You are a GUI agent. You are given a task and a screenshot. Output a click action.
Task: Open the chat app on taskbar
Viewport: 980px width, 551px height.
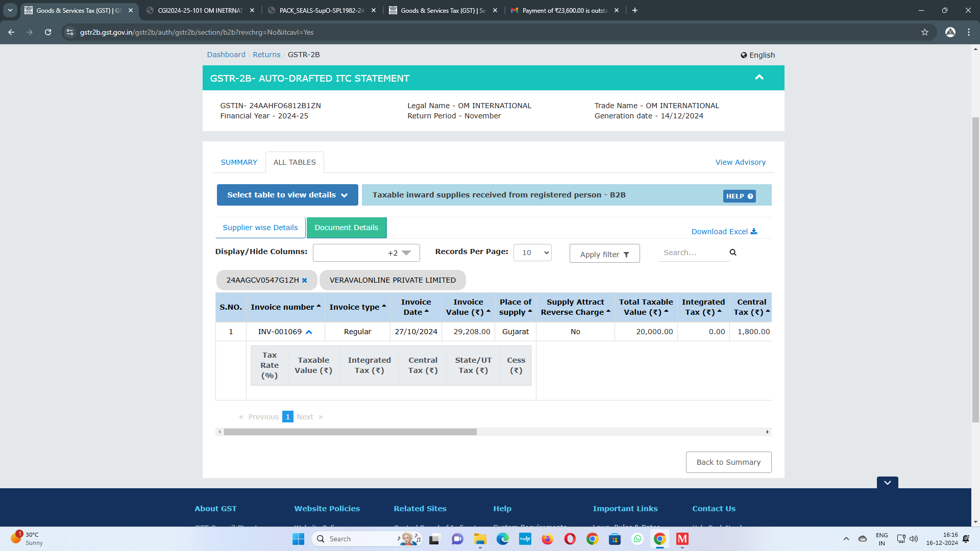pyautogui.click(x=457, y=539)
